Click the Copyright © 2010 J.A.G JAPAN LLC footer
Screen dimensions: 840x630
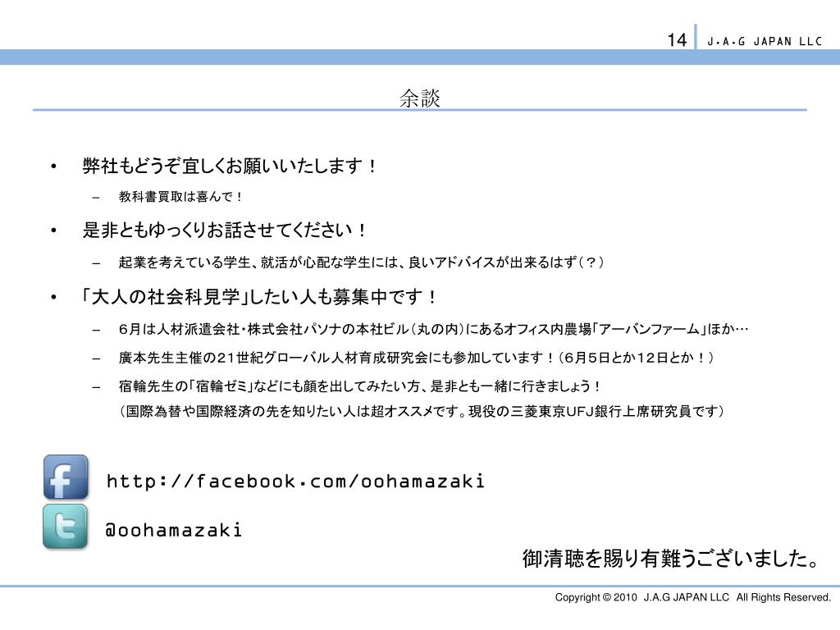pyautogui.click(x=692, y=597)
